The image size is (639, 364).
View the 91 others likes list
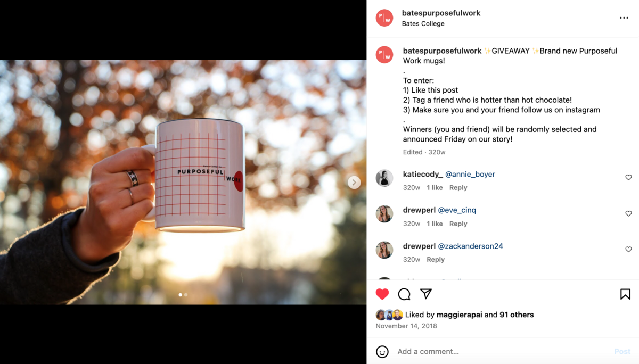[517, 315]
